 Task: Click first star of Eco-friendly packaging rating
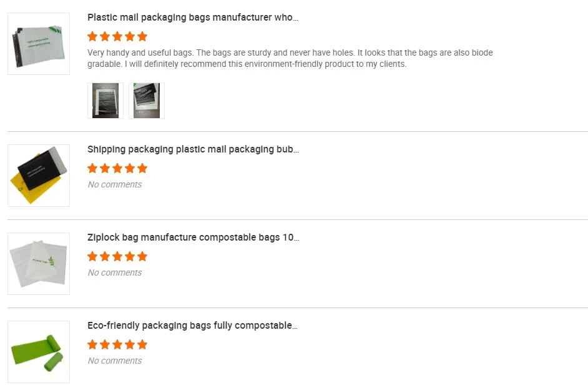pyautogui.click(x=92, y=344)
